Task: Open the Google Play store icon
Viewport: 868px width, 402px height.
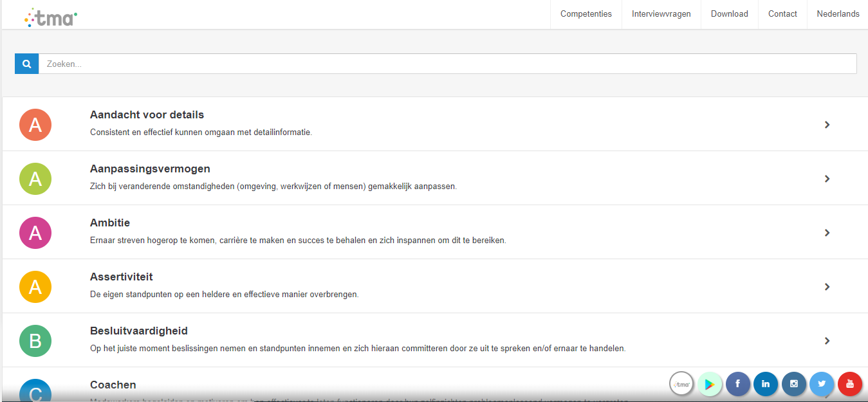Action: [x=710, y=384]
